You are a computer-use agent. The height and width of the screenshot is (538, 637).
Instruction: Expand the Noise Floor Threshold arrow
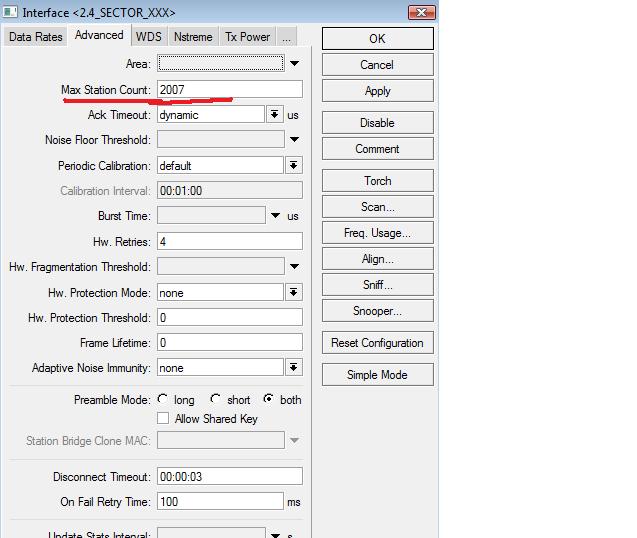coord(295,140)
